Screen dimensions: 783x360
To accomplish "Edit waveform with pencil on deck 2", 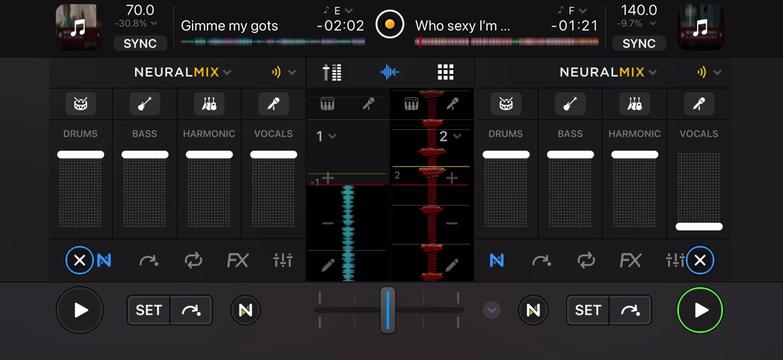I will (452, 265).
